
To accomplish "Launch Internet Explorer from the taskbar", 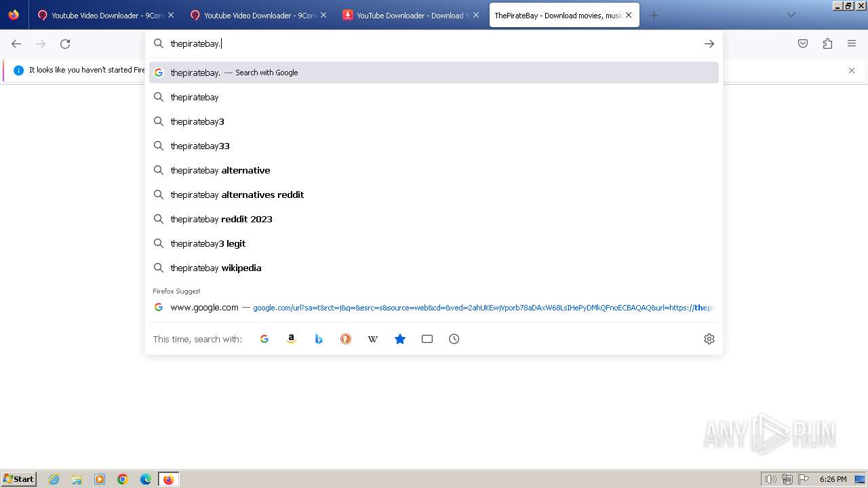I will [54, 479].
